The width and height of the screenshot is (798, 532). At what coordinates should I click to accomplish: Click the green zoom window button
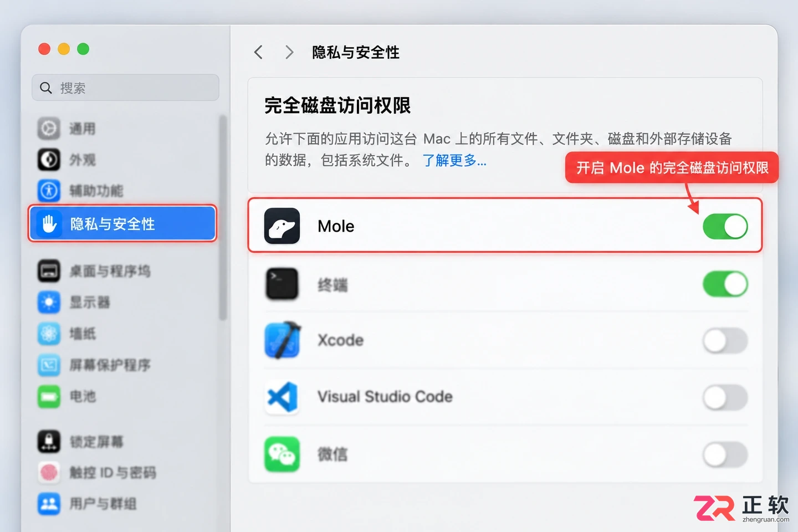tap(83, 49)
